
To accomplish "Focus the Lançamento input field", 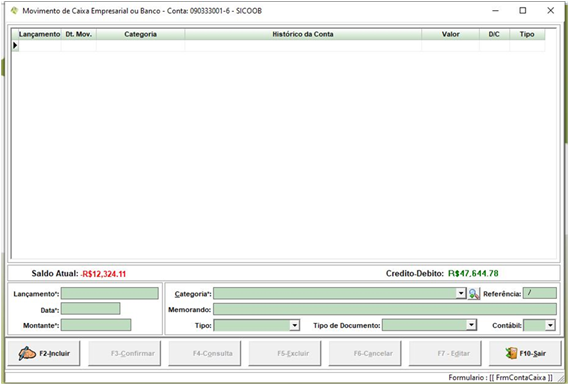I will pyautogui.click(x=110, y=293).
